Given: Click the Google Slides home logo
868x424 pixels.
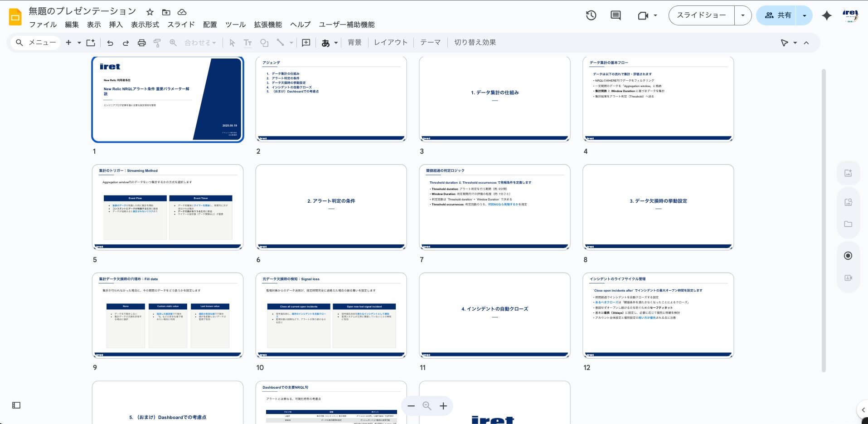Looking at the screenshot, I should [x=15, y=17].
